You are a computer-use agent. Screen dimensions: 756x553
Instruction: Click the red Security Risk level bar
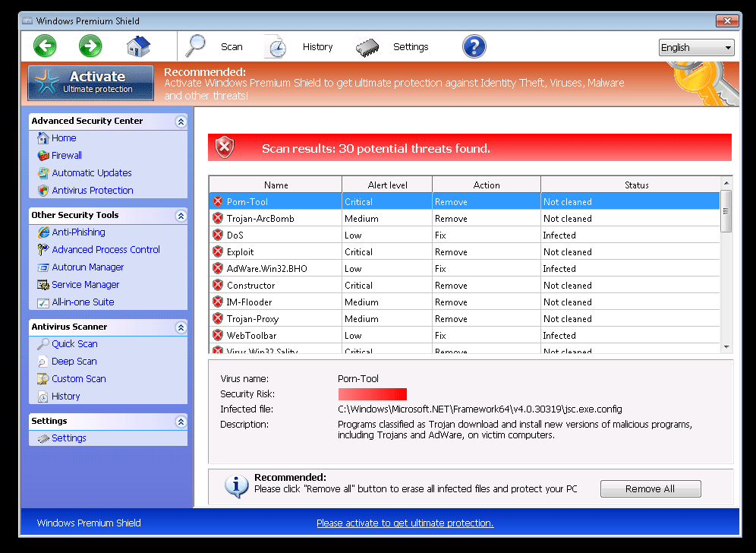(372, 394)
